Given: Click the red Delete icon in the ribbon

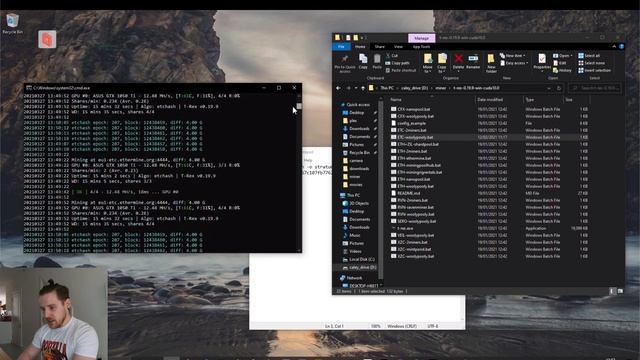Looking at the screenshot, I should [458, 59].
